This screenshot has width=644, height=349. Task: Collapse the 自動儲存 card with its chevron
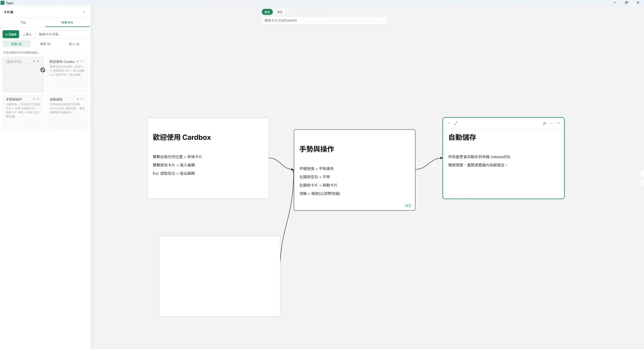(449, 123)
